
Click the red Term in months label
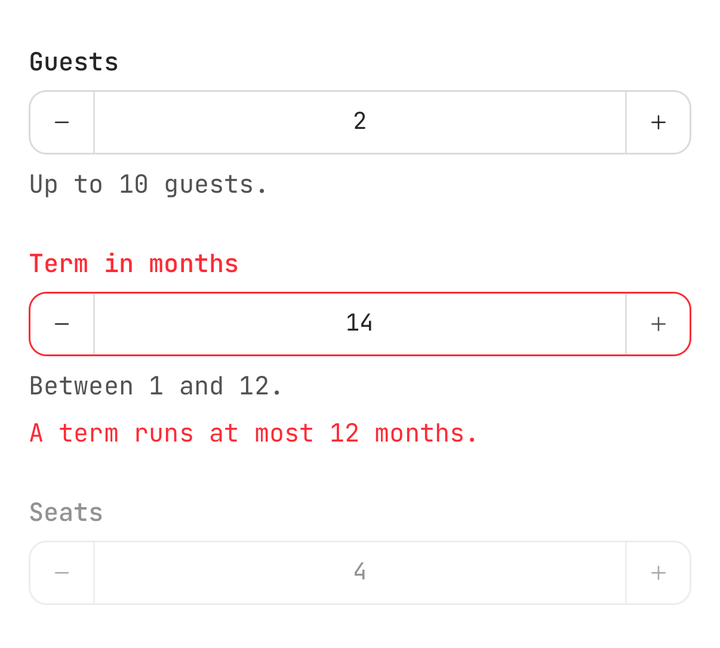(x=134, y=264)
